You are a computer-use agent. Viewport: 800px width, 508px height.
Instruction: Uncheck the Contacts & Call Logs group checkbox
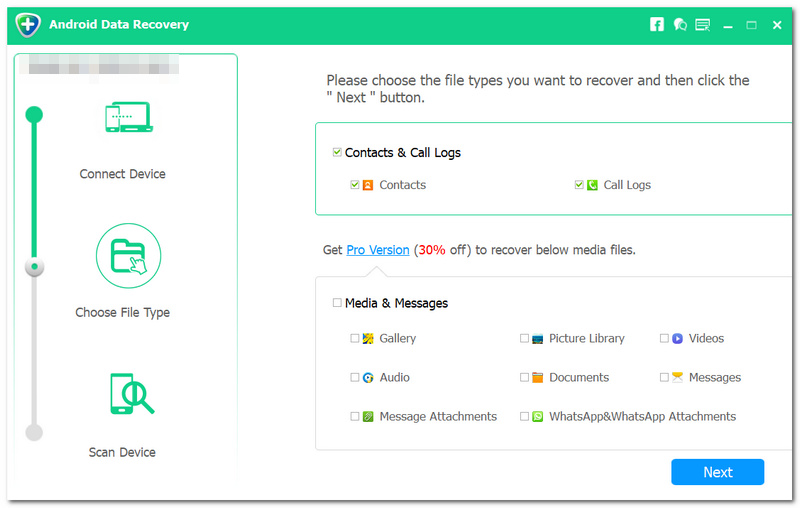coord(337,152)
